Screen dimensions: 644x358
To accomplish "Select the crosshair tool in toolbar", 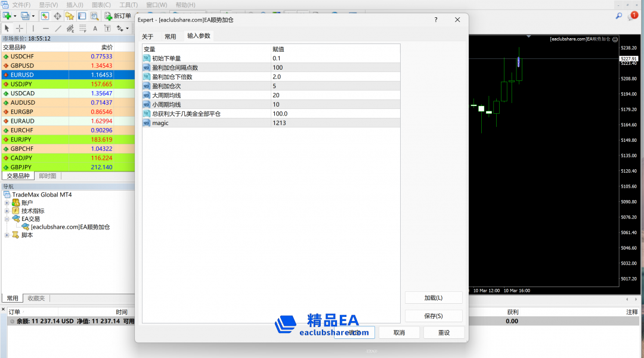I will pos(20,28).
